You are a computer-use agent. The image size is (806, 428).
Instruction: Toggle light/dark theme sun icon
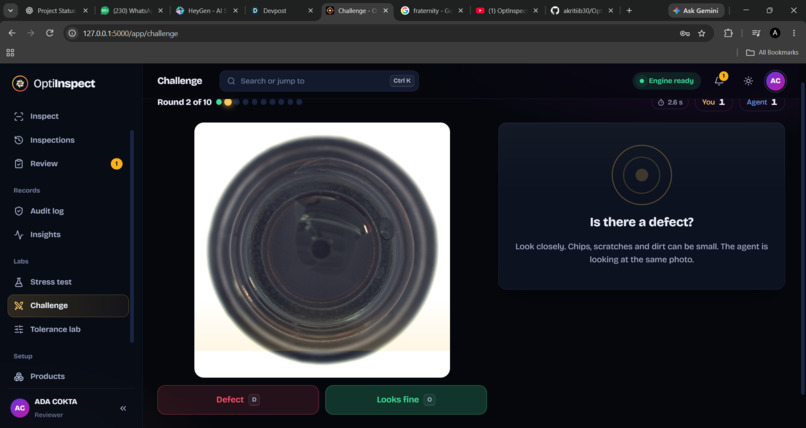(748, 81)
